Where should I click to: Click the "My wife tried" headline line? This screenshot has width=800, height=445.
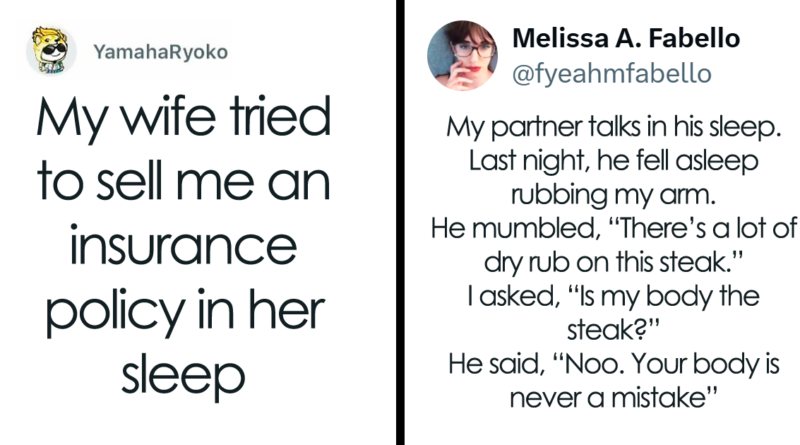pos(183,127)
